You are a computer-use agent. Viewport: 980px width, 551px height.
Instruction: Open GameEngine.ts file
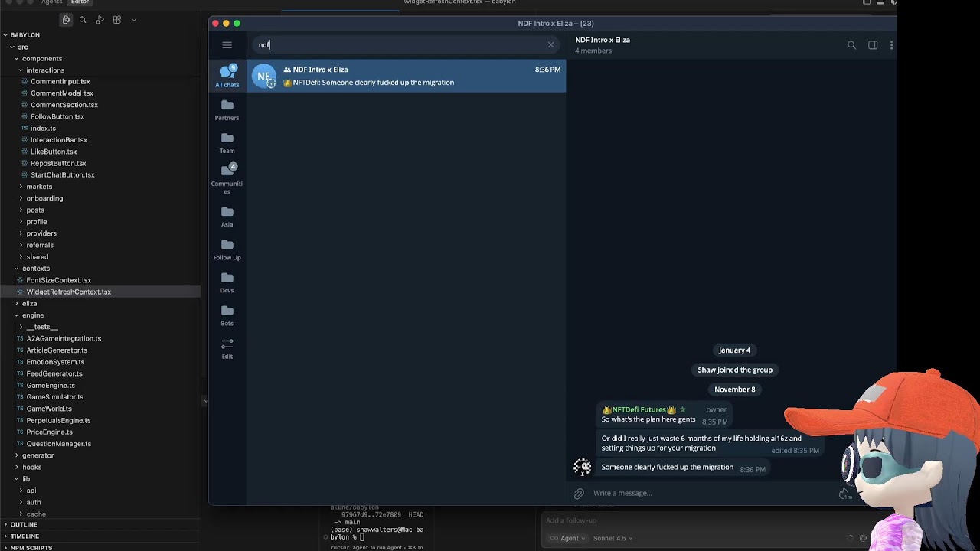pos(51,386)
